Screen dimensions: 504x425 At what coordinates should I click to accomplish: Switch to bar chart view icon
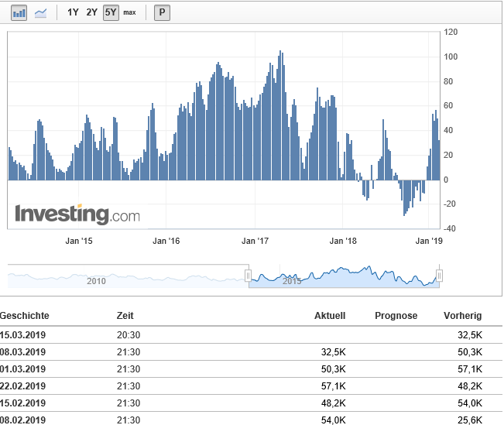coord(19,12)
